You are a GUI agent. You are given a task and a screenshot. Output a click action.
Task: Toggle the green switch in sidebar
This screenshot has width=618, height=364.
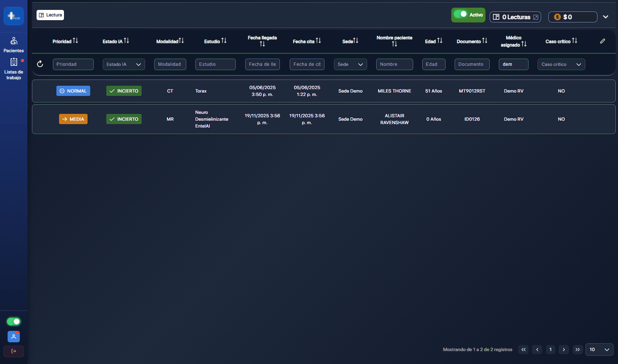pyautogui.click(x=14, y=322)
